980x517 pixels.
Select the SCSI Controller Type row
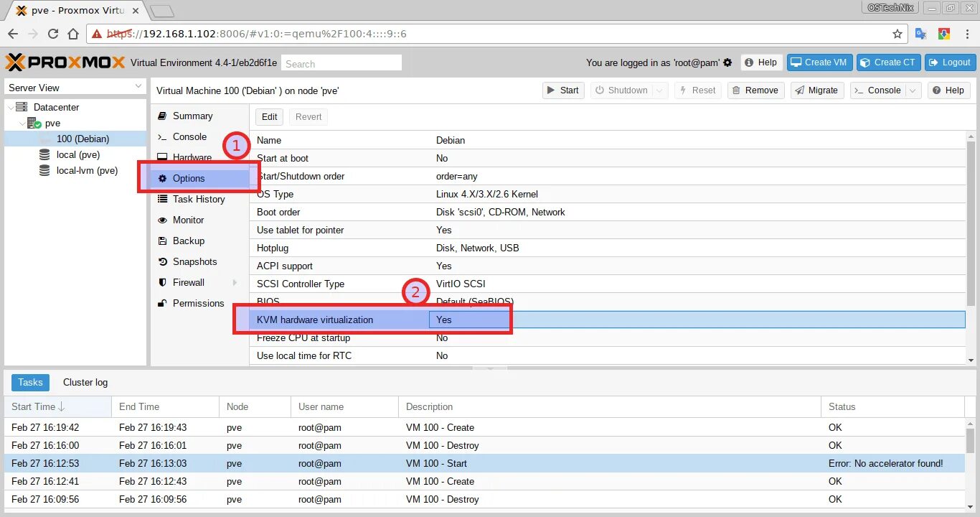[x=608, y=284]
